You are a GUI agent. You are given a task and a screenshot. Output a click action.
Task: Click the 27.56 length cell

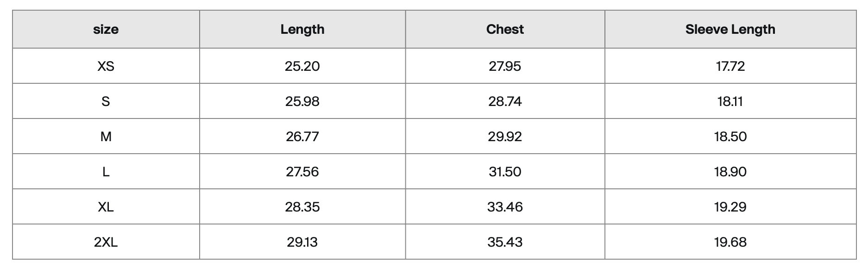click(302, 171)
